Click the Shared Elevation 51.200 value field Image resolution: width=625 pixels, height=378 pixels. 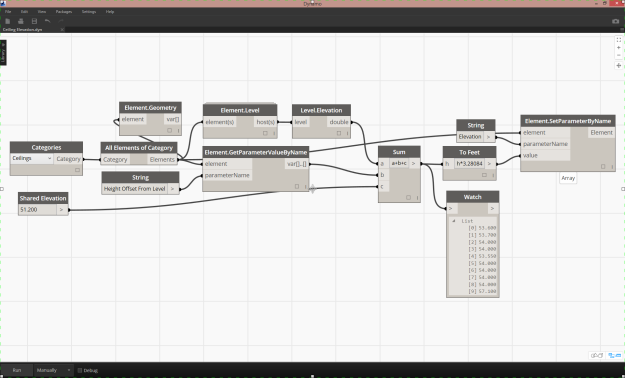click(x=37, y=210)
